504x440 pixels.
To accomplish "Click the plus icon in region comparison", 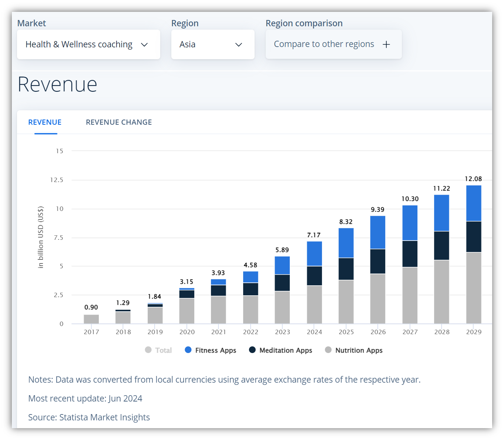I will point(386,44).
